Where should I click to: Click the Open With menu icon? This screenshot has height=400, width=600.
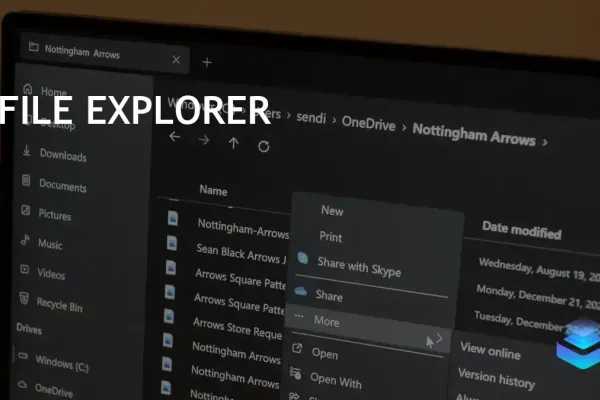295,373
